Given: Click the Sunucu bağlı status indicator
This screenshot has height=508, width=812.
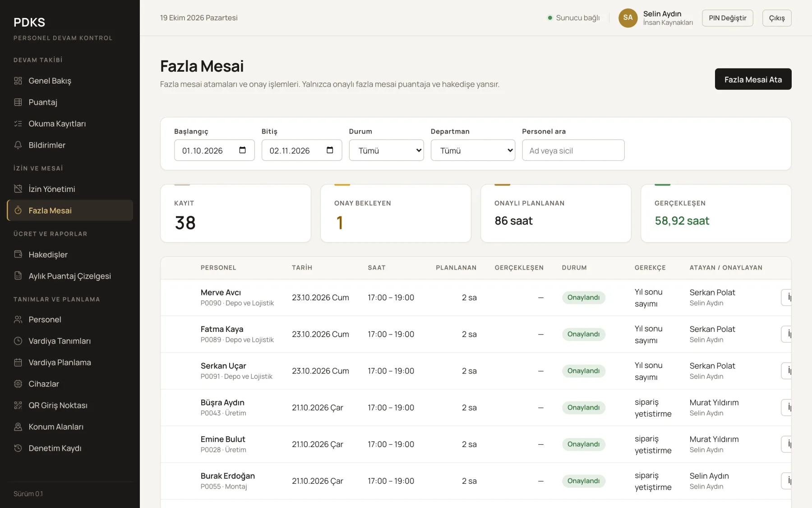Looking at the screenshot, I should click(573, 18).
